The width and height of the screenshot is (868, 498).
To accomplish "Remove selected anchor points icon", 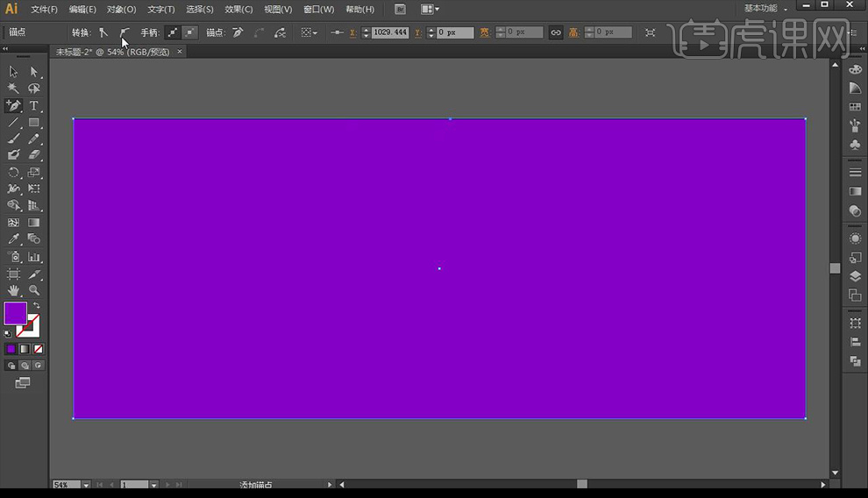I will click(238, 32).
